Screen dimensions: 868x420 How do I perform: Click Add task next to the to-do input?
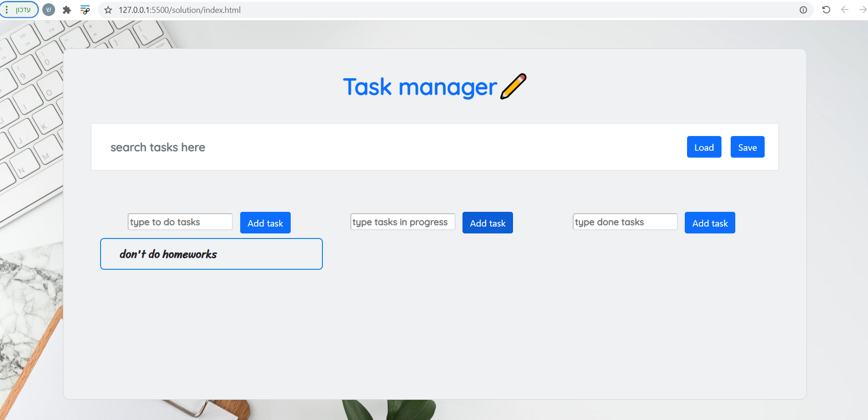[265, 222]
